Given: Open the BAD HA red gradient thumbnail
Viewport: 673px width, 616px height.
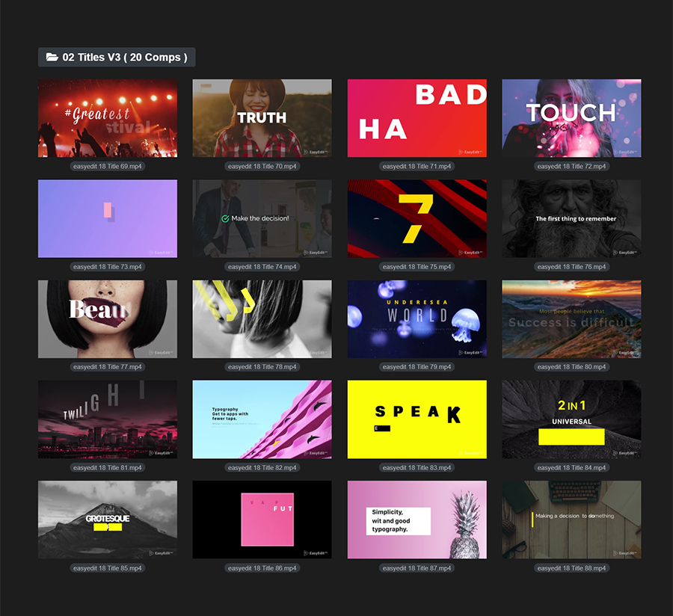Looking at the screenshot, I should point(417,118).
